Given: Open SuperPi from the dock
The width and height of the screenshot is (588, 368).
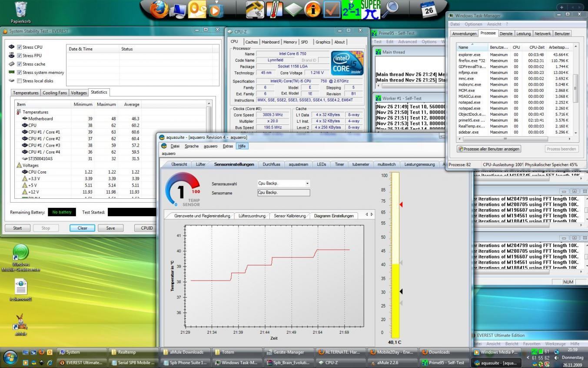Looking at the screenshot, I should pos(370,10).
